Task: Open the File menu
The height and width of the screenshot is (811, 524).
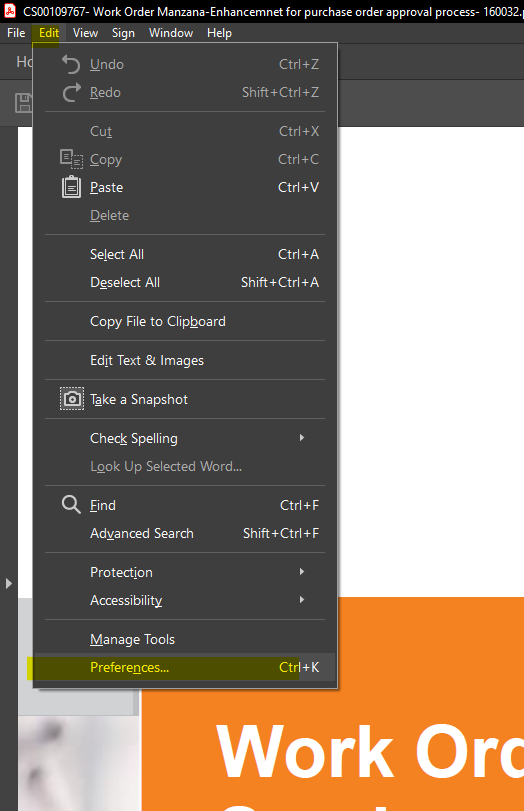Action: 16,33
